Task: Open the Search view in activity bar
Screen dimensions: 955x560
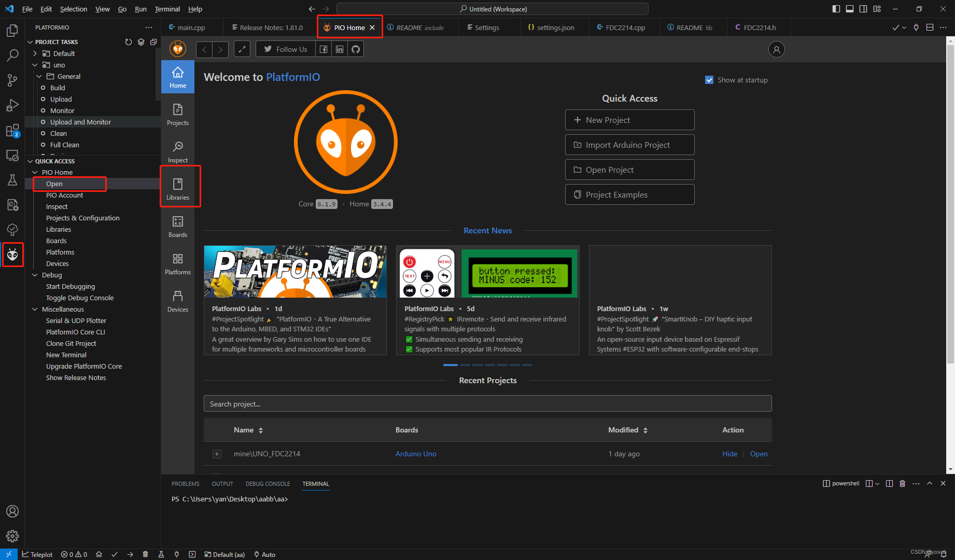Action: 12,55
